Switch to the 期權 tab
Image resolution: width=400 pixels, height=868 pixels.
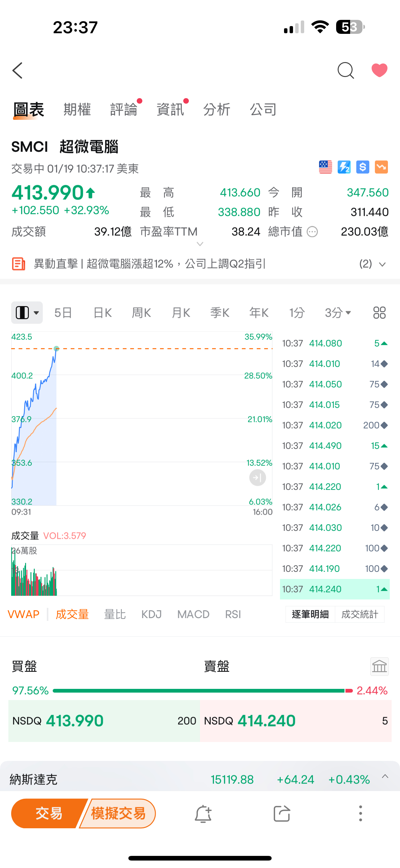pos(77,110)
